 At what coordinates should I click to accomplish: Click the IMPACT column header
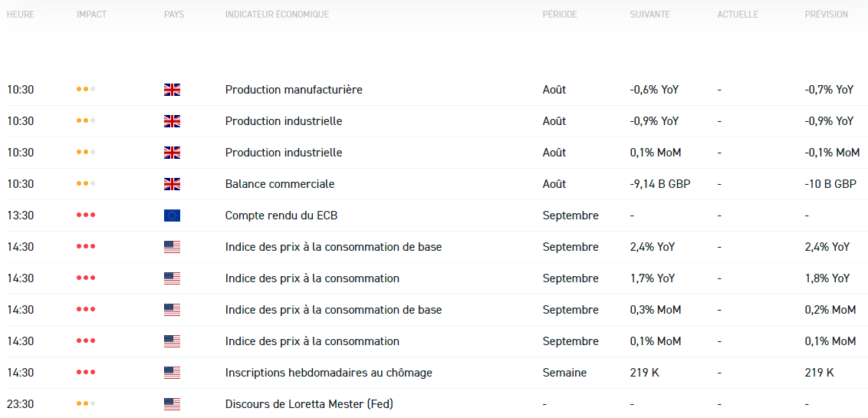tap(92, 15)
